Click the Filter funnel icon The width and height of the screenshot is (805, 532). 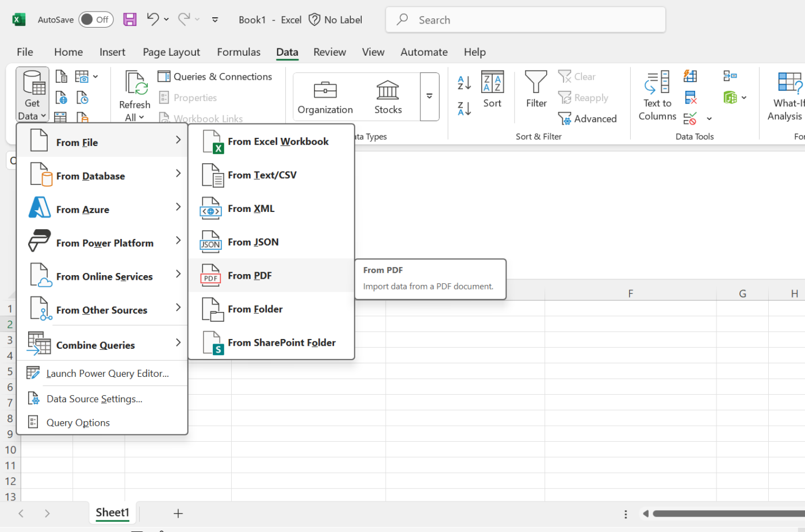coord(536,83)
